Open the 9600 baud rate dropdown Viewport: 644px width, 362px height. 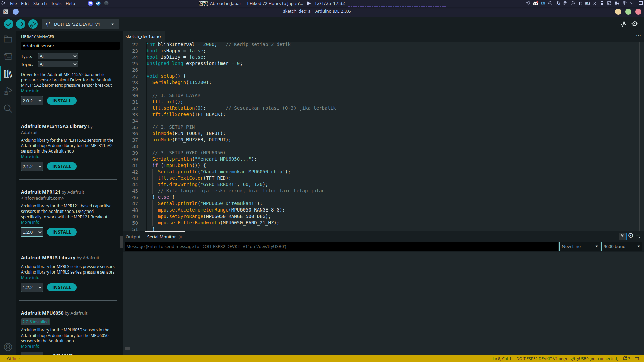622,246
